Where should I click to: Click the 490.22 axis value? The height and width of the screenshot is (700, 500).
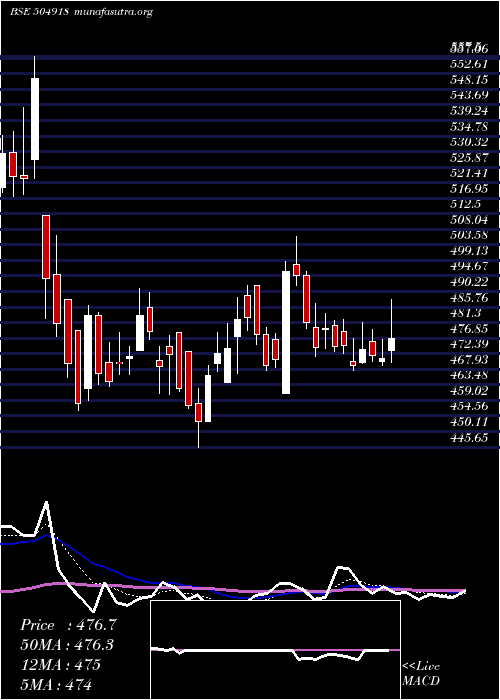(468, 282)
